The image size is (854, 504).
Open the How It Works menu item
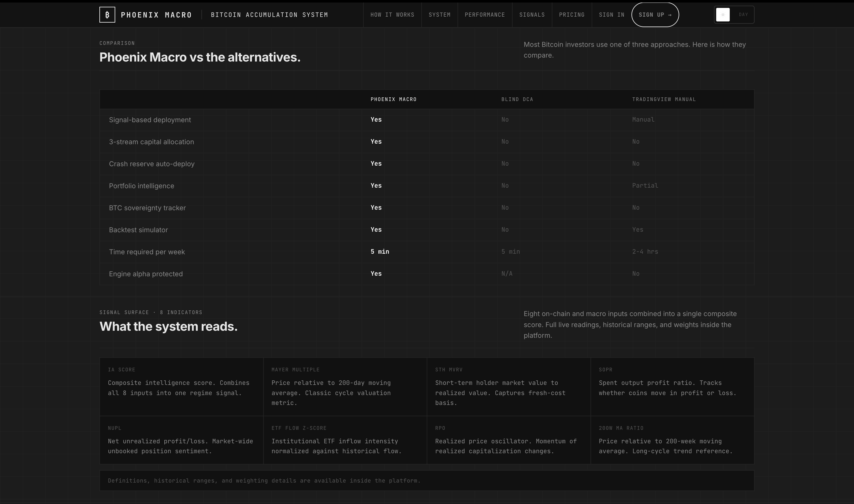392,15
